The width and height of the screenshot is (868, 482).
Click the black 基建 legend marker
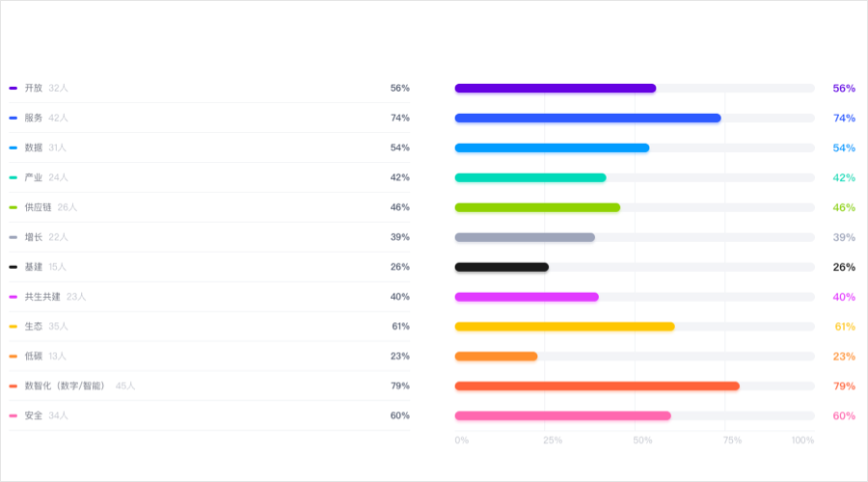point(14,267)
